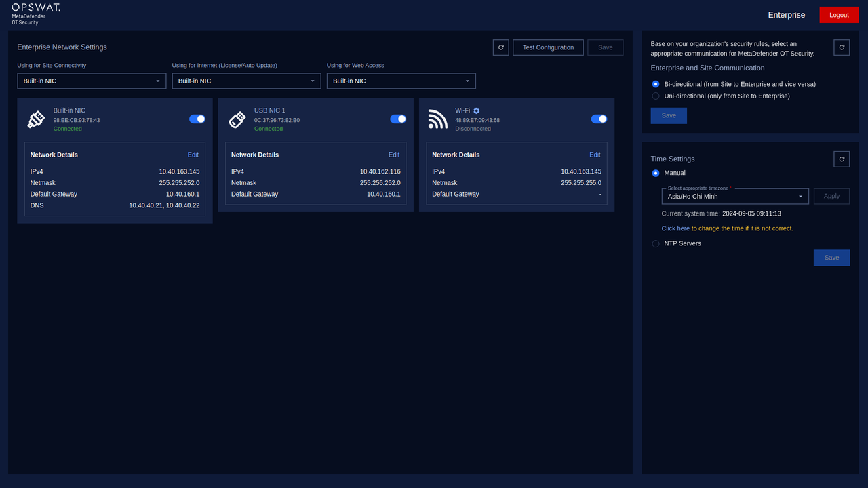Click the Wi-Fi signal icon
This screenshot has height=488, width=868.
pos(437,119)
